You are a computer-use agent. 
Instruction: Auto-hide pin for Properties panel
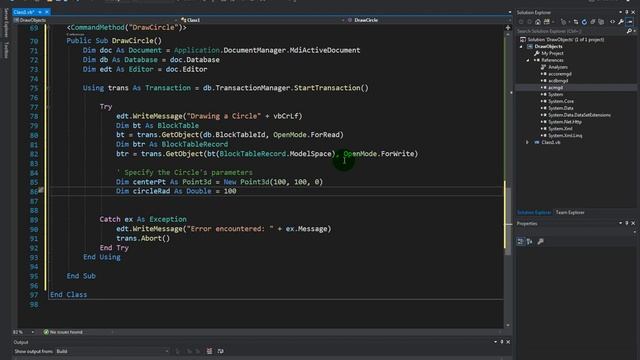627,223
